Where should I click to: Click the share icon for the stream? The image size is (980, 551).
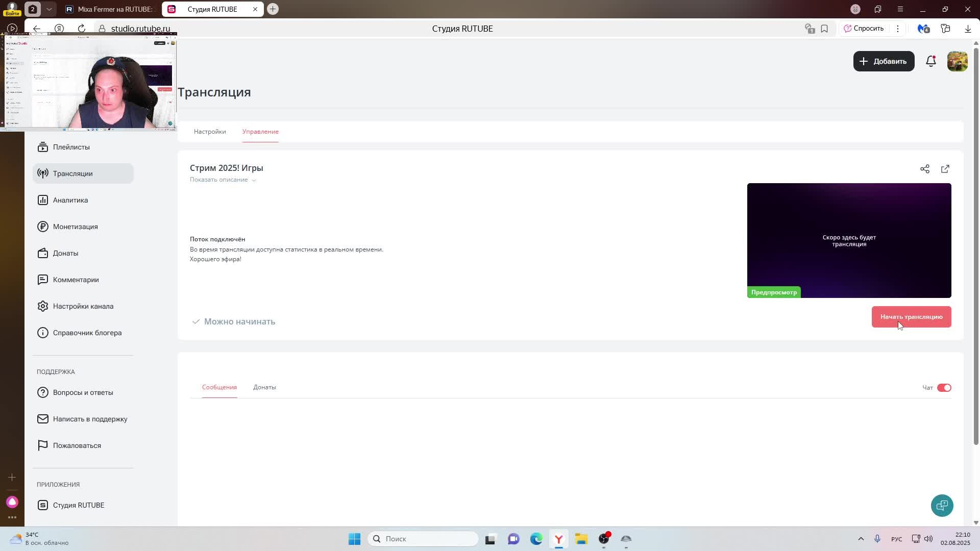click(924, 169)
